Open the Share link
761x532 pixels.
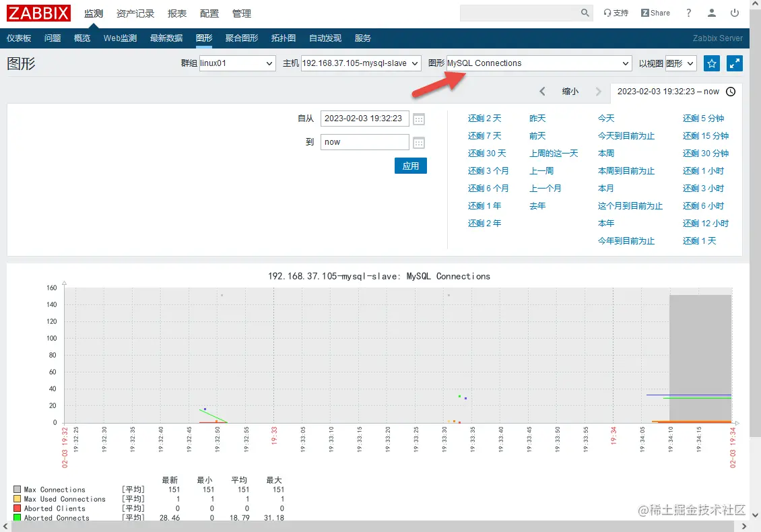point(655,13)
